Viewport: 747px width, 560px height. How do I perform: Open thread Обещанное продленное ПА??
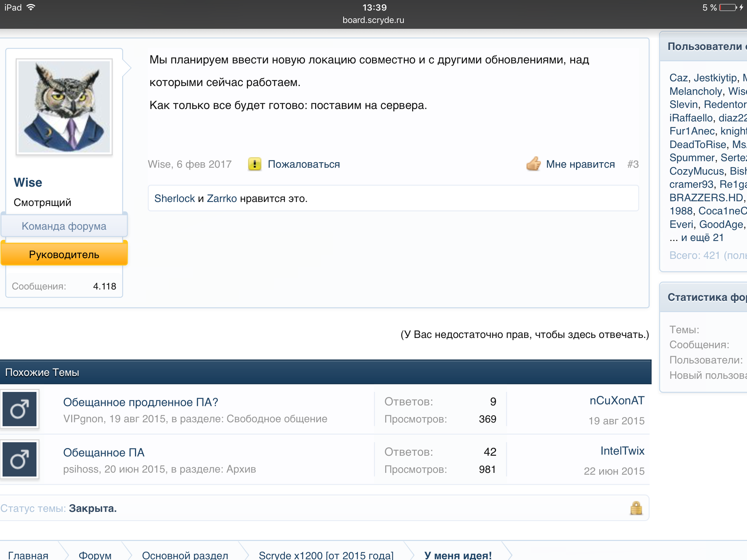click(140, 402)
